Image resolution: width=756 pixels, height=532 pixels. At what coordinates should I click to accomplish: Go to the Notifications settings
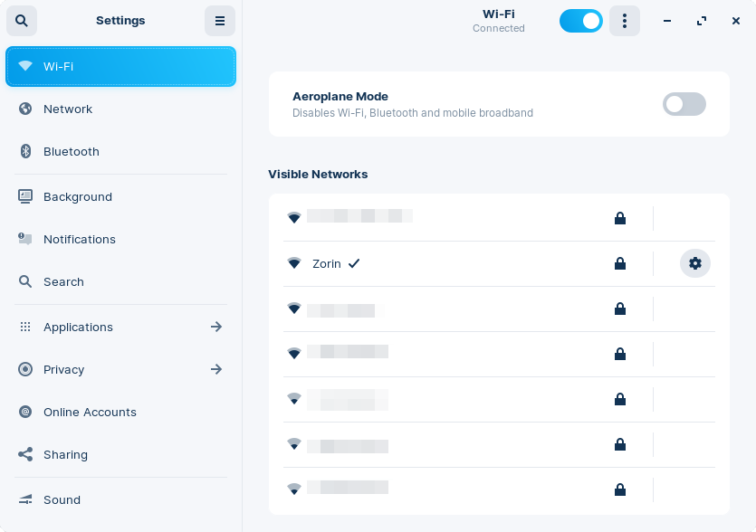[x=80, y=239]
